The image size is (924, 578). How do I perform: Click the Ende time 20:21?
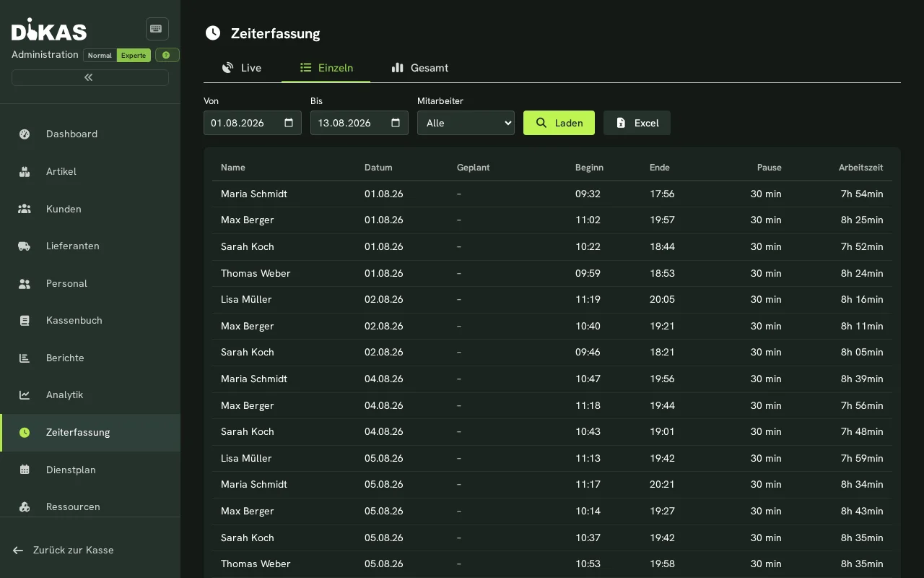coord(662,485)
